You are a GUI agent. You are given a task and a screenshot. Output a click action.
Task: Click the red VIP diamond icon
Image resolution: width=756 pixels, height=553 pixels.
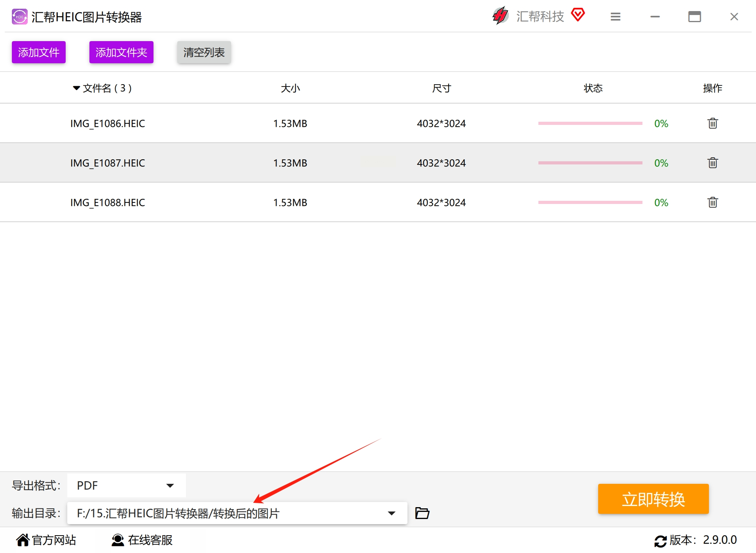coord(578,15)
